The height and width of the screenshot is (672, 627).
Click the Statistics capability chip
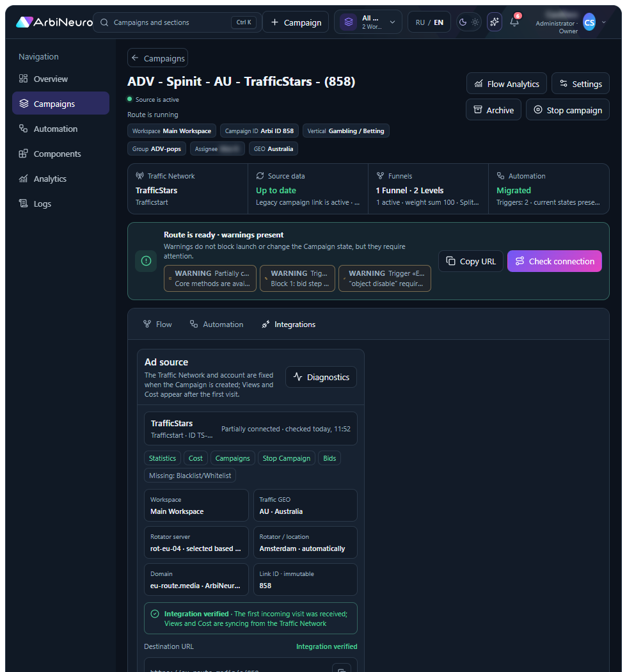[x=163, y=458]
